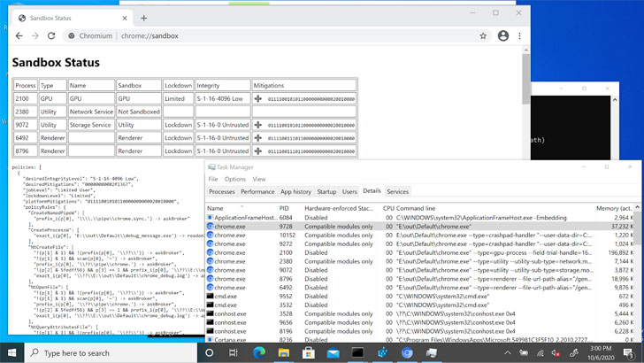Switch to the Performance tab in Task Manager

click(257, 191)
